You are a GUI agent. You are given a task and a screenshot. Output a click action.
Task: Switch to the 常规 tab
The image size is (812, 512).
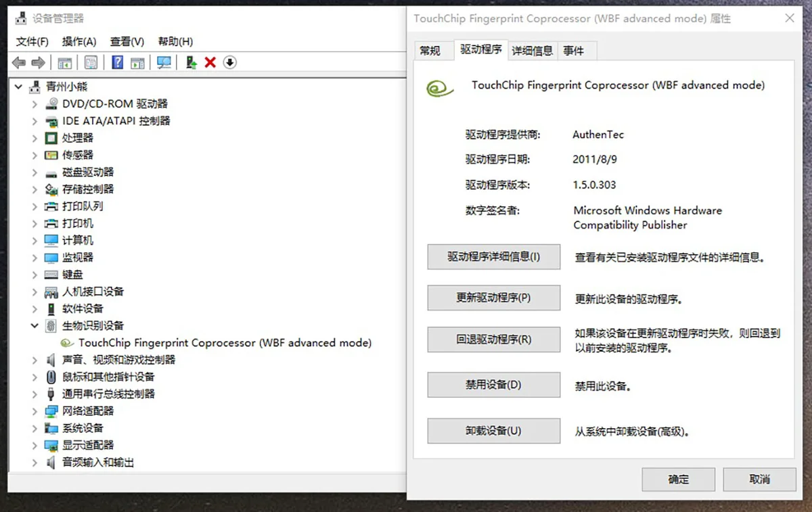(430, 51)
